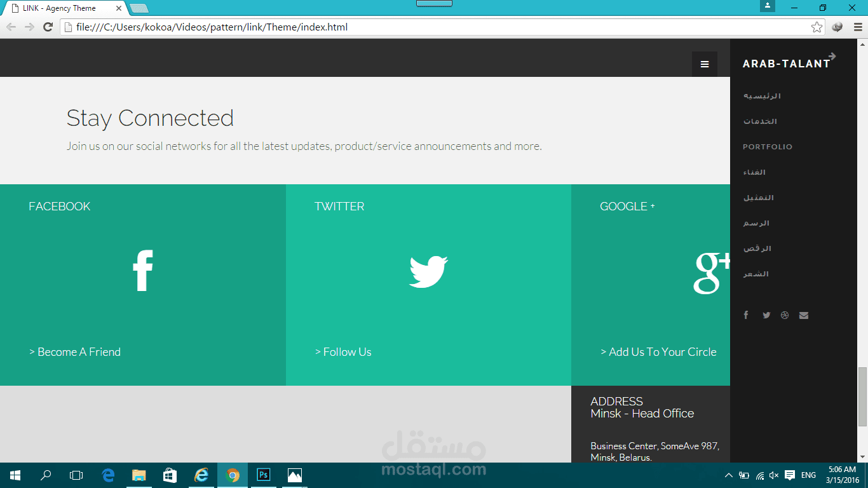The image size is (868, 488).
Task: Toggle the hamburger navigation menu
Action: (x=704, y=64)
